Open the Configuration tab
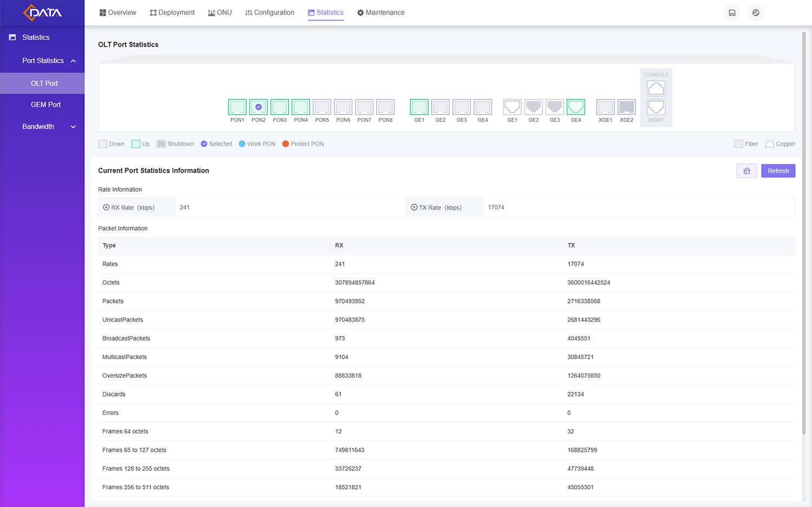Screen dimensions: 812x507 270,12
